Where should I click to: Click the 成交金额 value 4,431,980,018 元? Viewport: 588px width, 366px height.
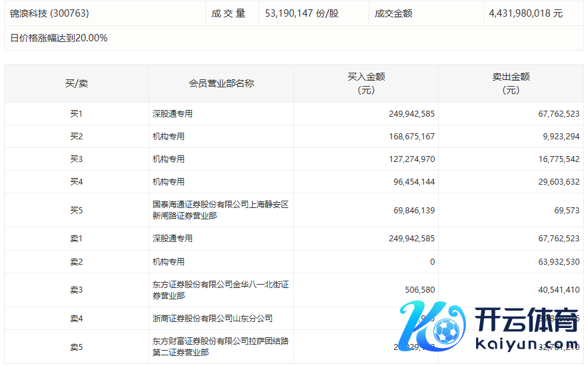click(x=525, y=13)
